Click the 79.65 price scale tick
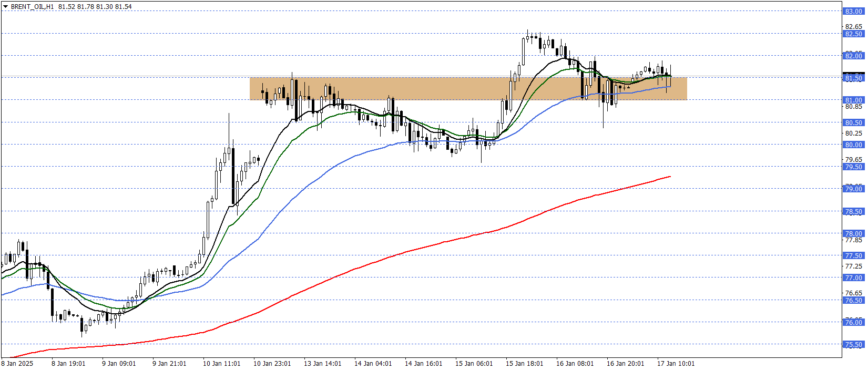868x370 pixels. (853, 160)
